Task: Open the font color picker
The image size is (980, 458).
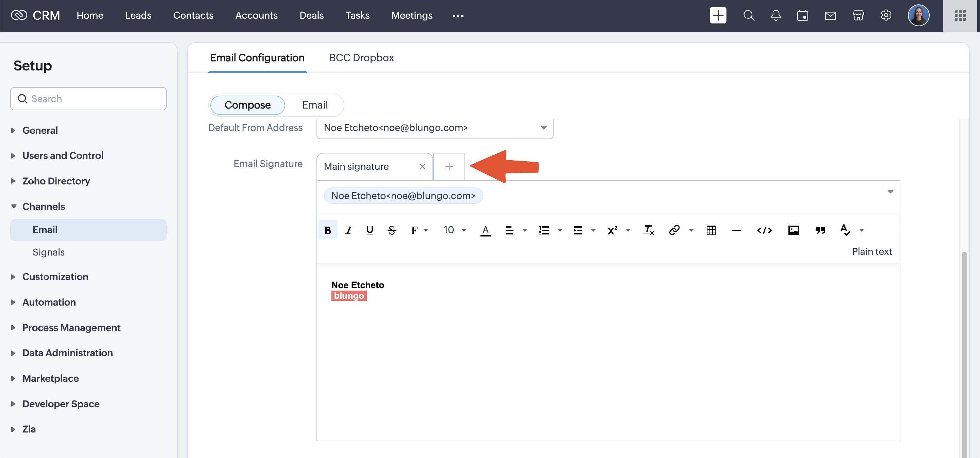Action: (x=485, y=230)
